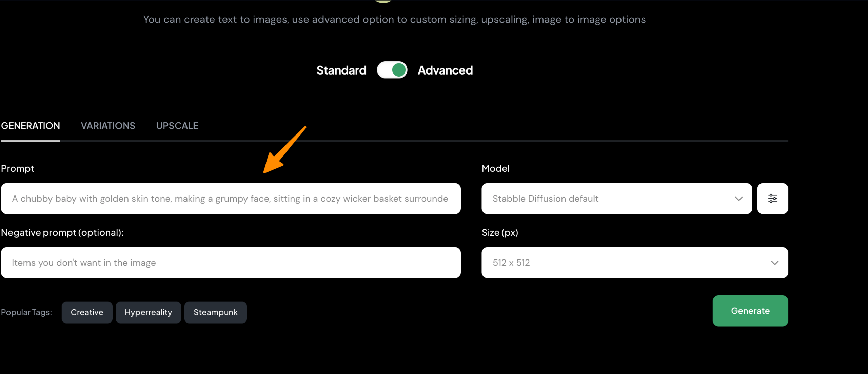Image resolution: width=868 pixels, height=374 pixels.
Task: Click the Size (px) label
Action: click(x=500, y=233)
